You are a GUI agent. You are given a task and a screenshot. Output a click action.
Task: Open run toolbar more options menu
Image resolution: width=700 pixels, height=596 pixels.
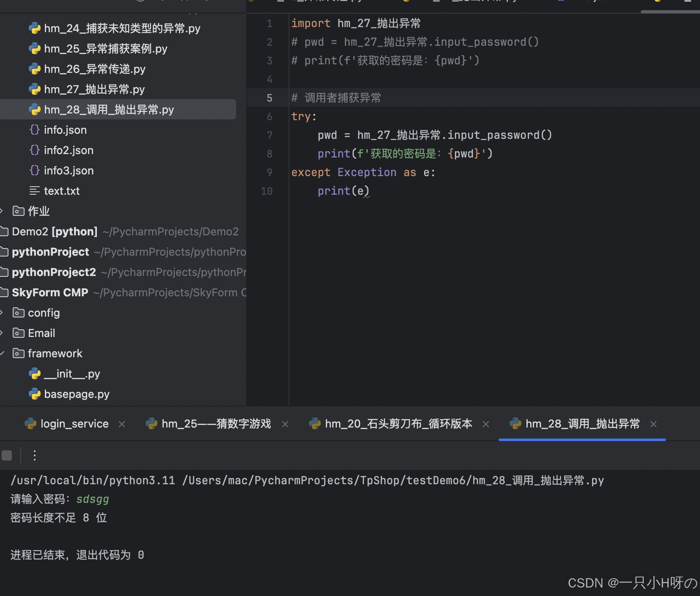click(35, 455)
